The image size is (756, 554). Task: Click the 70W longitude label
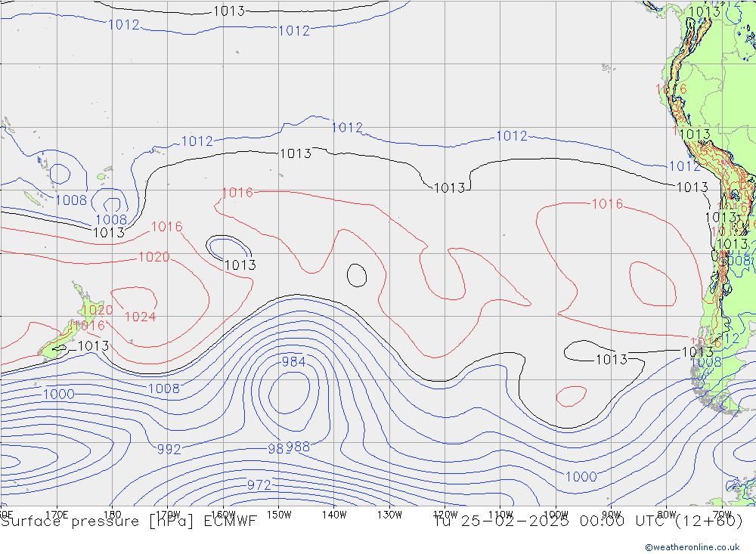coord(722,515)
